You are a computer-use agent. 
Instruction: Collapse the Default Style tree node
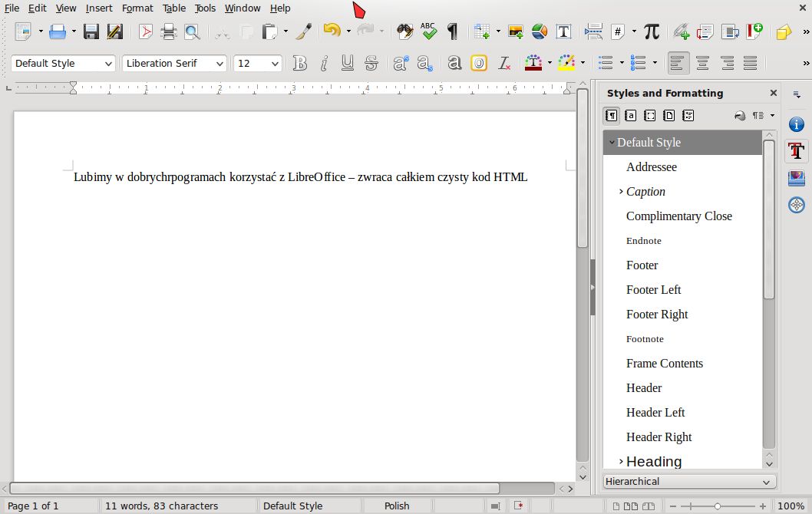point(612,143)
